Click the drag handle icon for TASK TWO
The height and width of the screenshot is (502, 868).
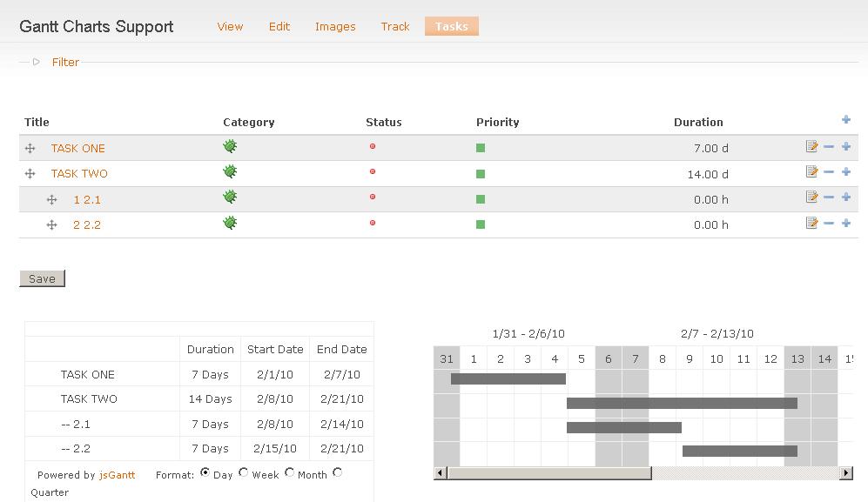[x=30, y=174]
